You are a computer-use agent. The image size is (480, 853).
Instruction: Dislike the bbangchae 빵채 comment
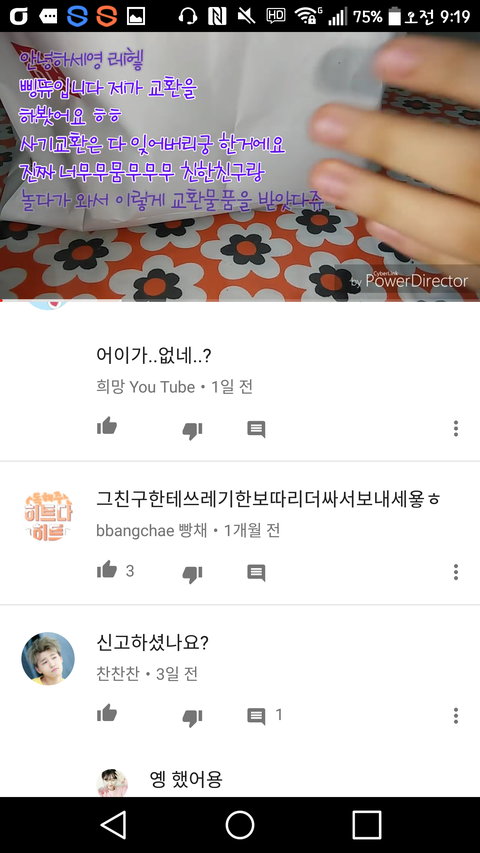click(192, 573)
